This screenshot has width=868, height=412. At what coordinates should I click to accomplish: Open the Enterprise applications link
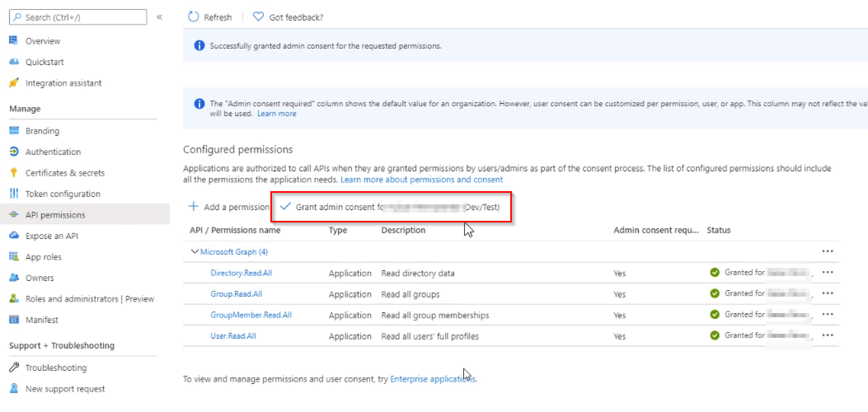(432, 379)
